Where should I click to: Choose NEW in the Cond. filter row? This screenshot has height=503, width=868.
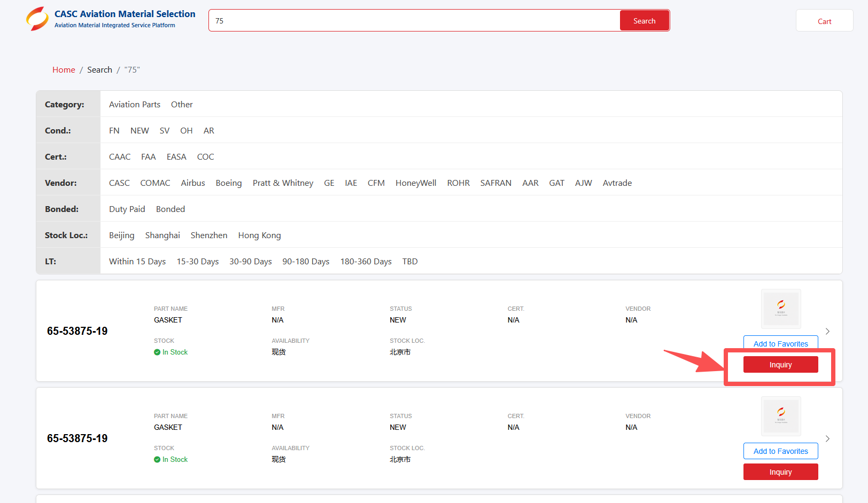click(139, 131)
